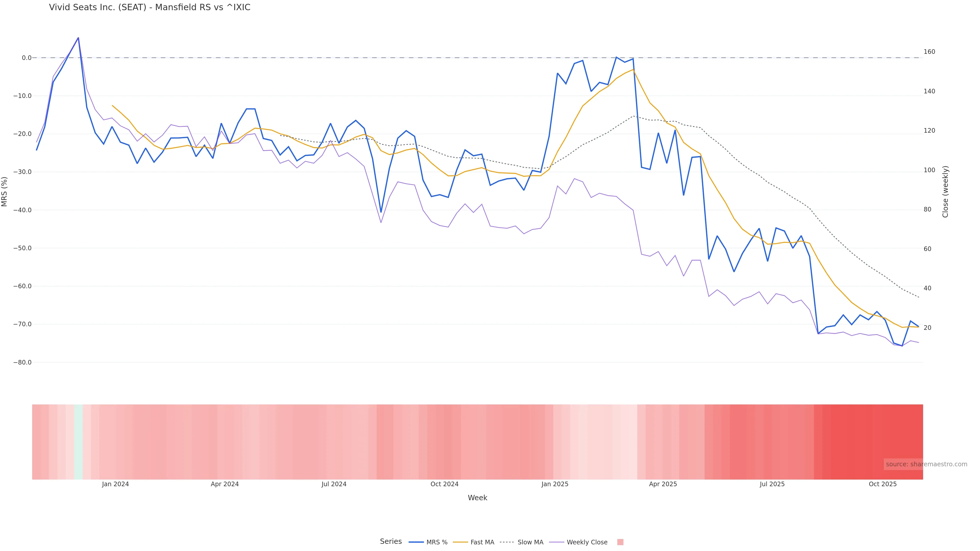Click the Series legend title

coord(391,542)
